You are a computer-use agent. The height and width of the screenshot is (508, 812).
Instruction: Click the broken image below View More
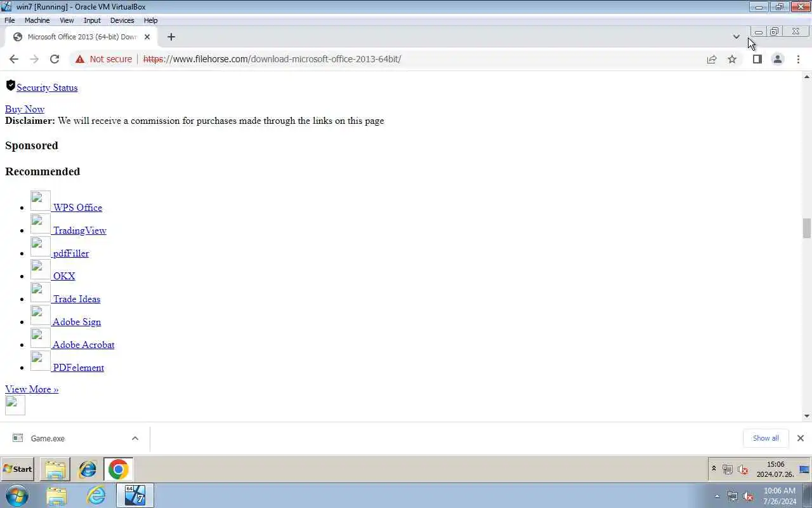[15, 405]
